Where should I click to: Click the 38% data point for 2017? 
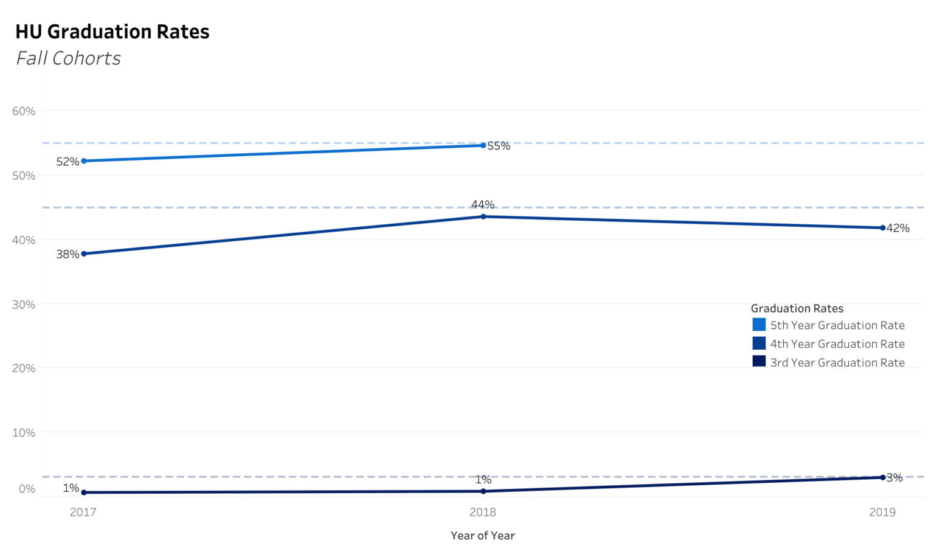pos(84,254)
